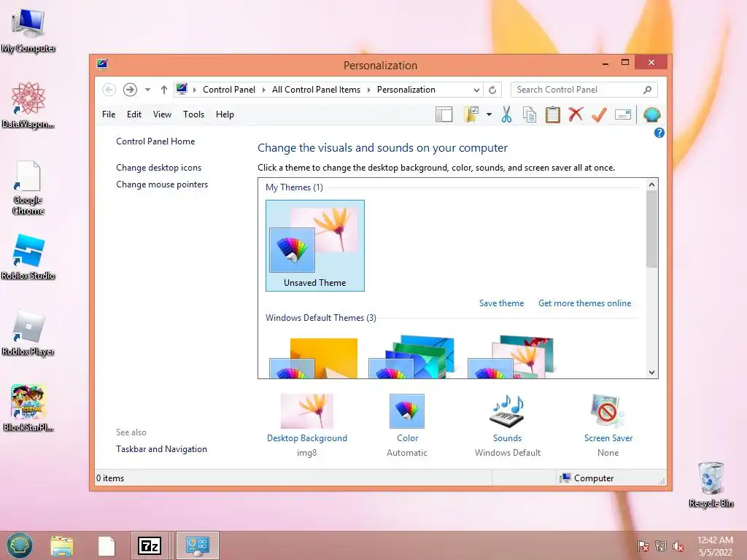Open Change mouse pointers link
The height and width of the screenshot is (560, 747).
coord(162,184)
